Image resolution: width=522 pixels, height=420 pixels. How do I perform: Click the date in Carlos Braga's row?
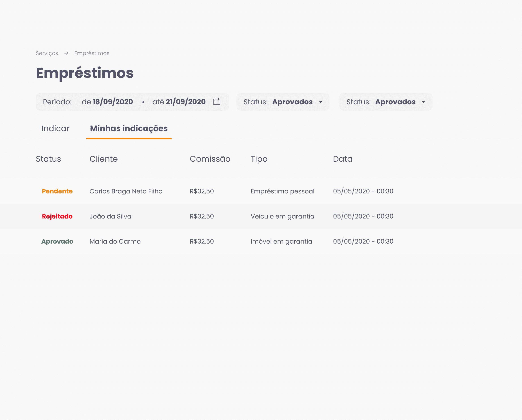coord(363,191)
